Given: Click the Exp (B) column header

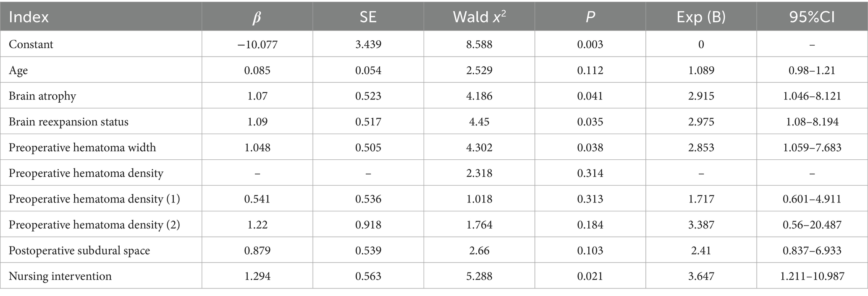Looking at the screenshot, I should [x=701, y=17].
